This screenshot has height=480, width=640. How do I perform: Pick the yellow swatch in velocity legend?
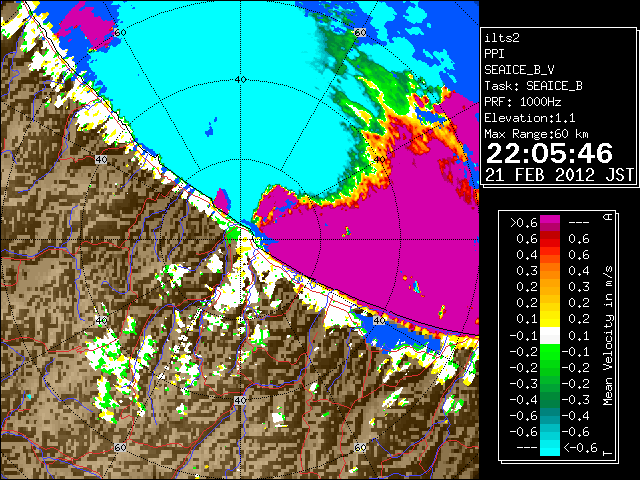[550, 319]
